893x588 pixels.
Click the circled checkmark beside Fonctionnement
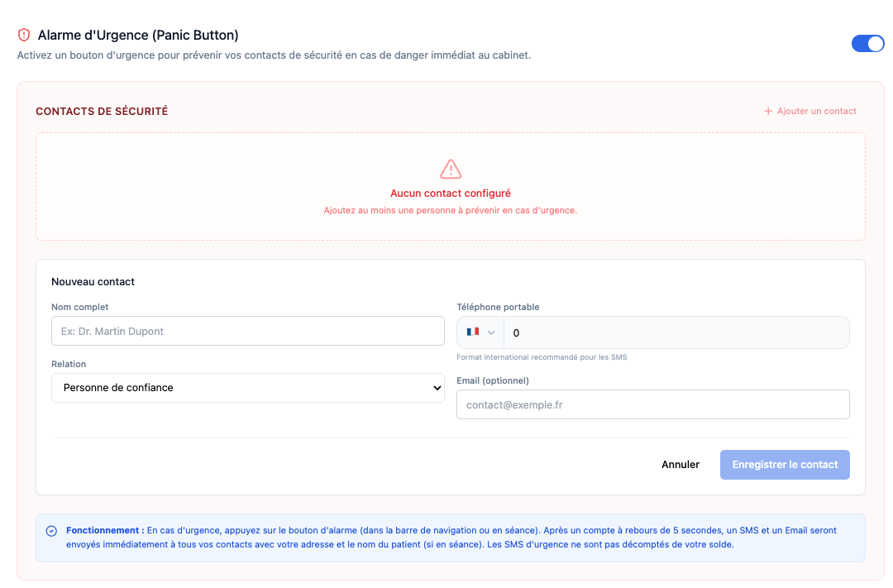[51, 530]
